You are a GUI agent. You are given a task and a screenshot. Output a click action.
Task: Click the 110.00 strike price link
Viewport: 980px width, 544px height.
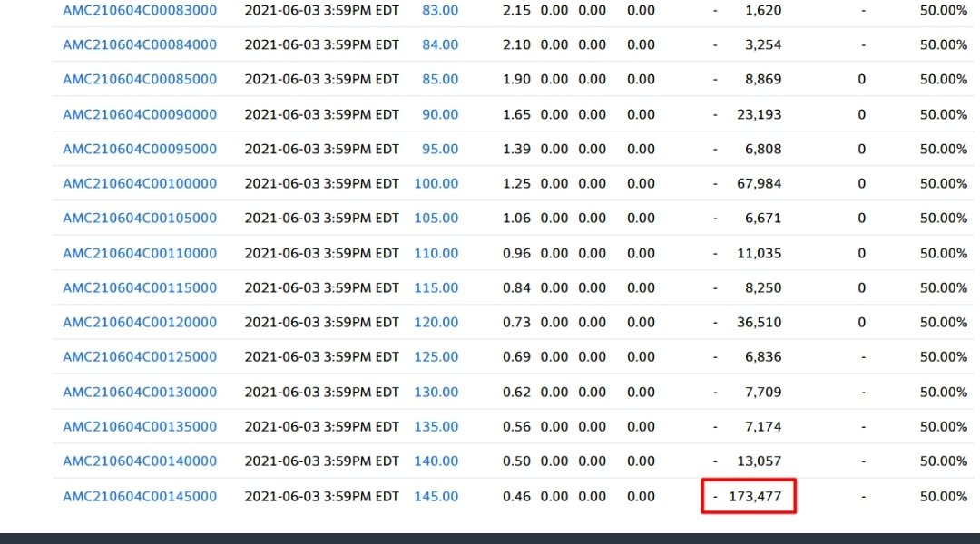point(436,254)
